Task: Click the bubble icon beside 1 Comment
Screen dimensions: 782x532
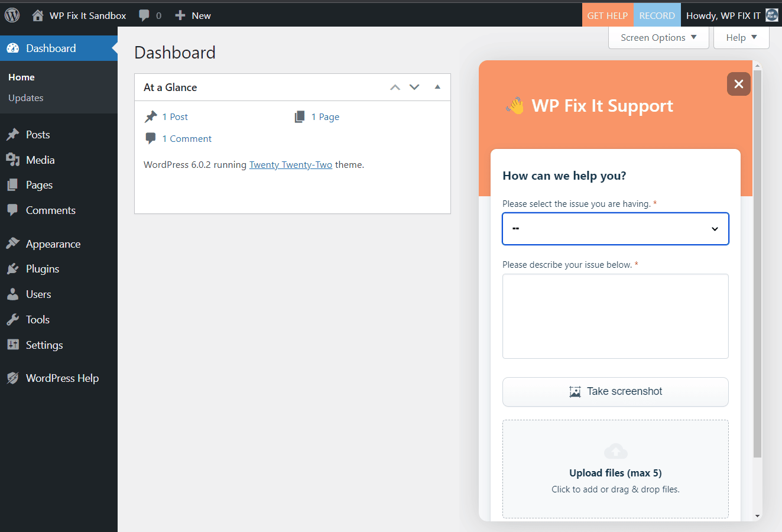Action: pos(151,139)
